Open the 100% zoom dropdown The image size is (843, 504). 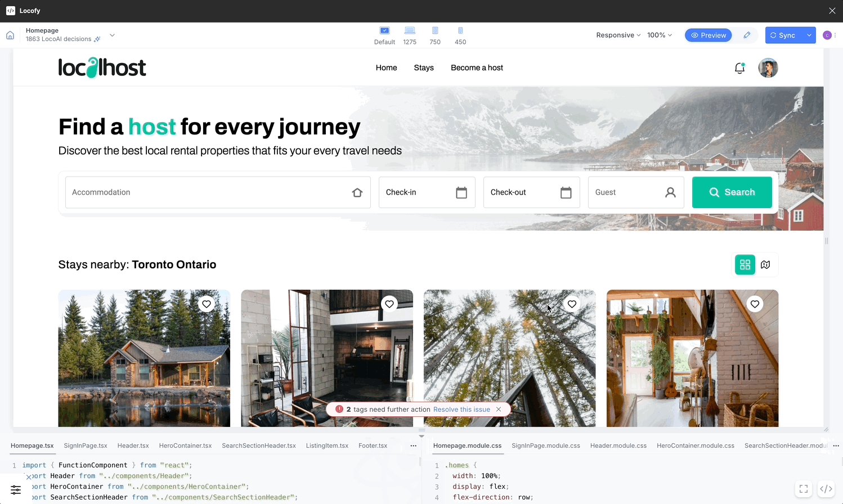click(660, 35)
